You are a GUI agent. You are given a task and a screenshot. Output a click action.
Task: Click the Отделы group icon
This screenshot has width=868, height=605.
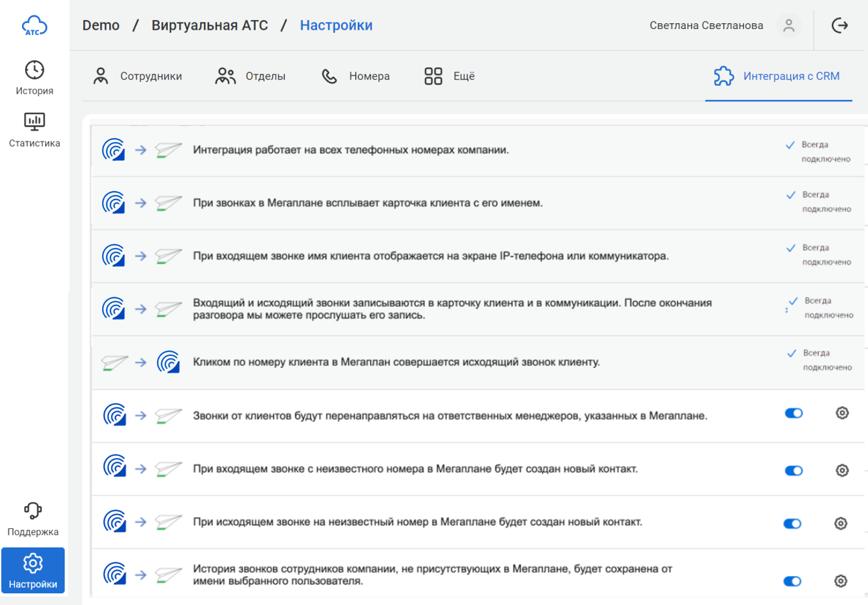tap(225, 76)
